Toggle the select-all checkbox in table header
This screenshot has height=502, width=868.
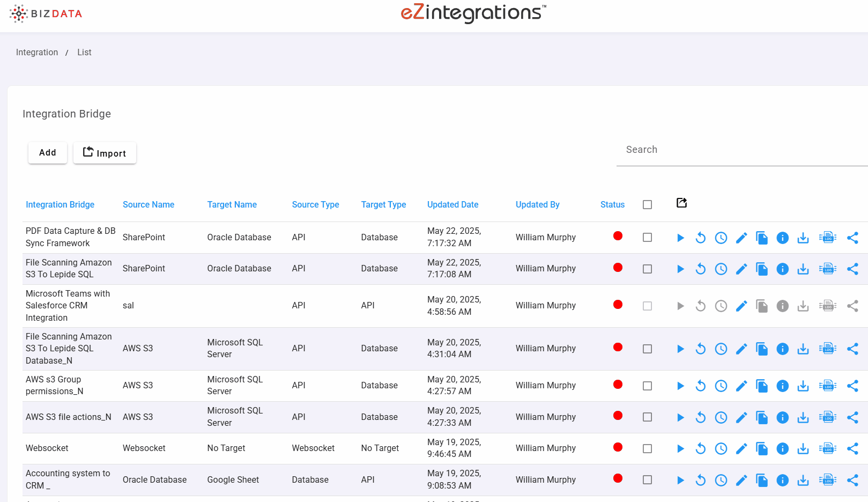coord(648,205)
